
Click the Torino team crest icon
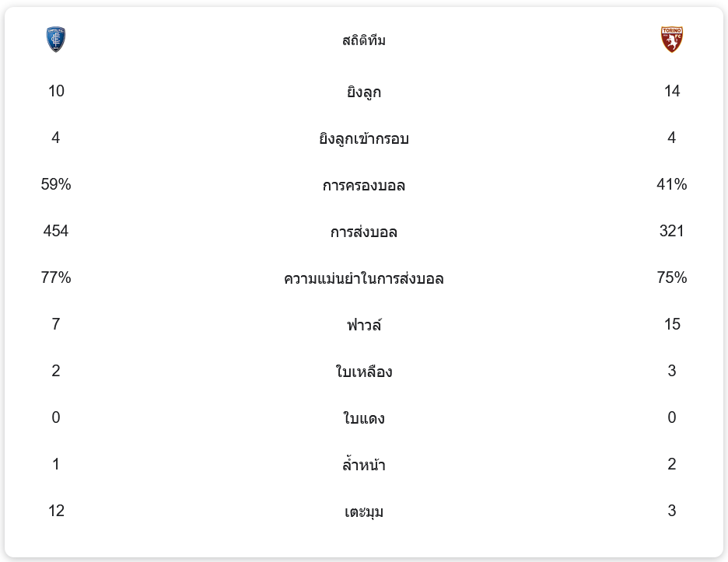click(x=672, y=40)
